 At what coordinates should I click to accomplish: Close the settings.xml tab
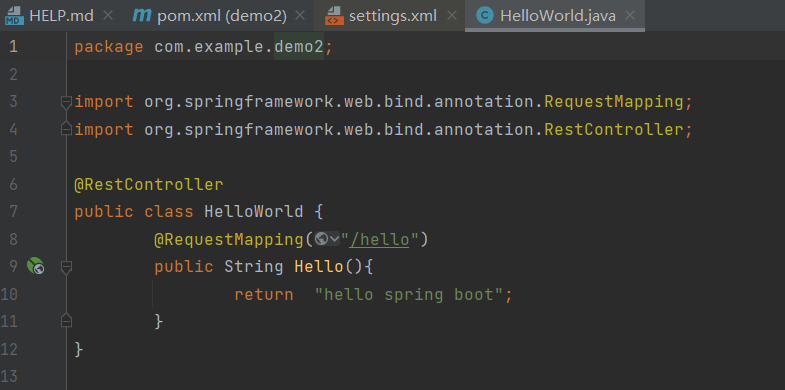pos(452,16)
